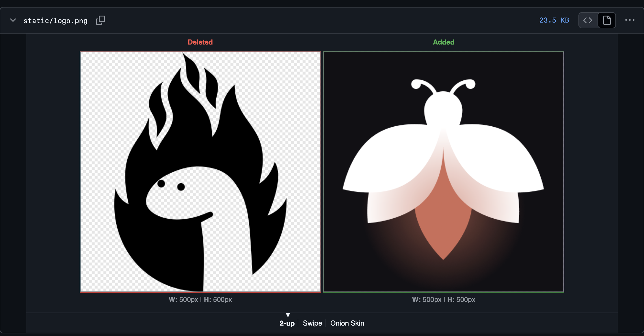Click the deleted flame dinosaur logo image
This screenshot has width=644, height=336.
[x=200, y=172]
